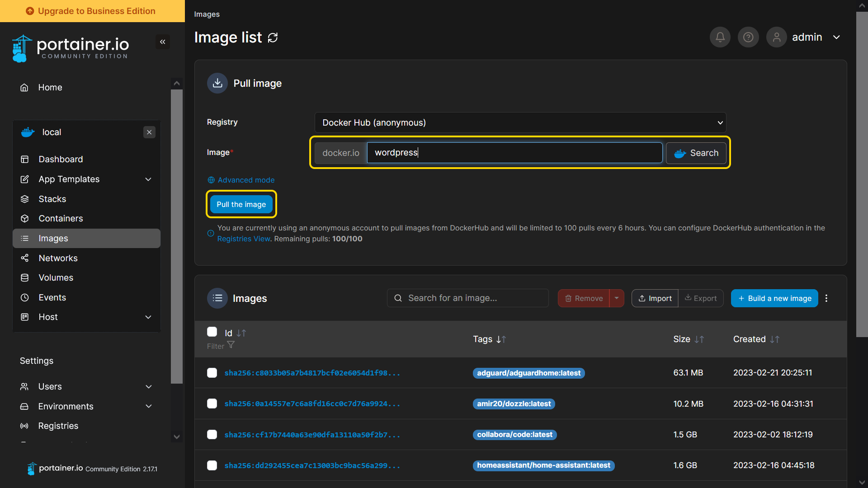Click the adguard/adguardhome:latest tag
Screen dimensions: 868x488
[x=528, y=373]
